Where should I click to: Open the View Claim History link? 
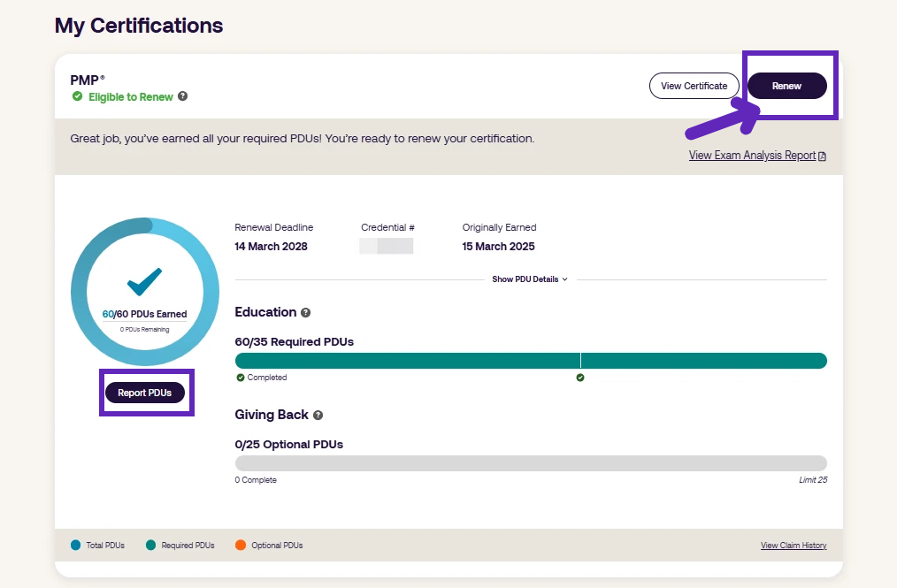click(793, 546)
